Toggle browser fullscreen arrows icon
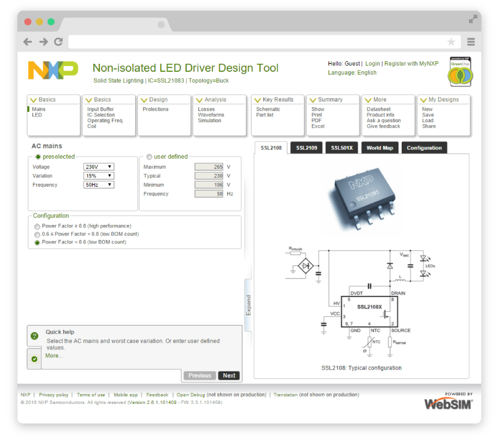The height and width of the screenshot is (448, 498). 473,19
